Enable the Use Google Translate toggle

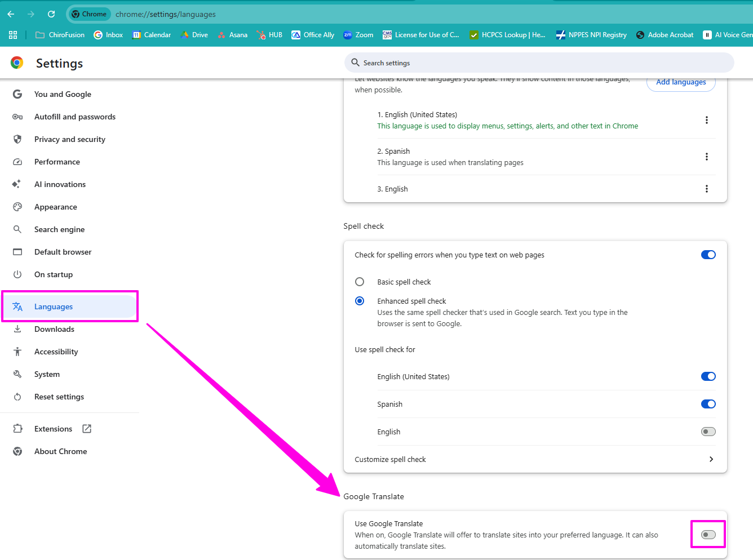[x=708, y=535]
